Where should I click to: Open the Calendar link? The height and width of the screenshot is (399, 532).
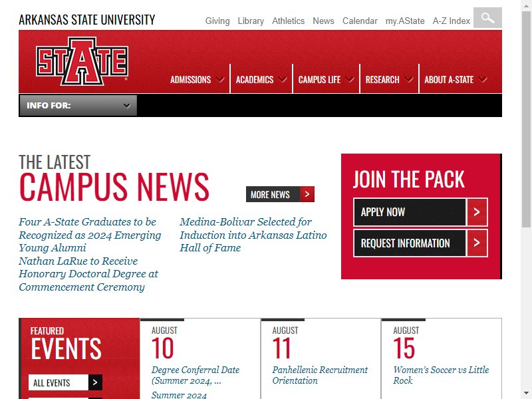click(x=360, y=21)
